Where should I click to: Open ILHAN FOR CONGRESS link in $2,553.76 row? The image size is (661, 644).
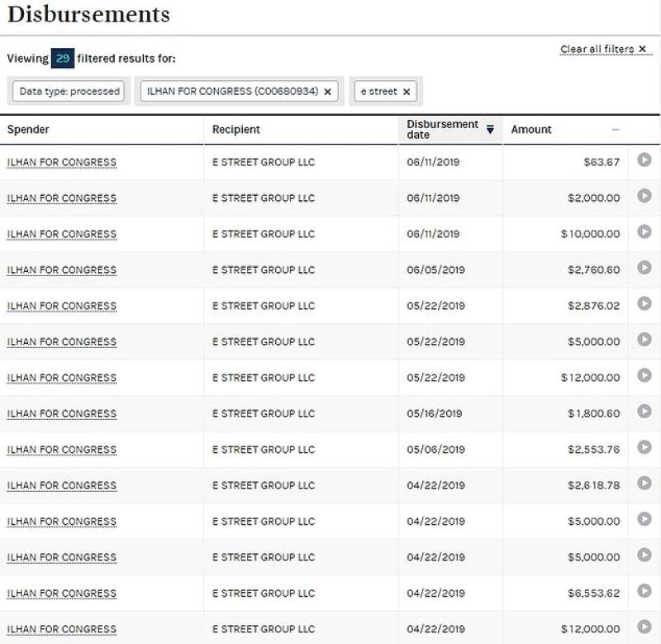[61, 450]
